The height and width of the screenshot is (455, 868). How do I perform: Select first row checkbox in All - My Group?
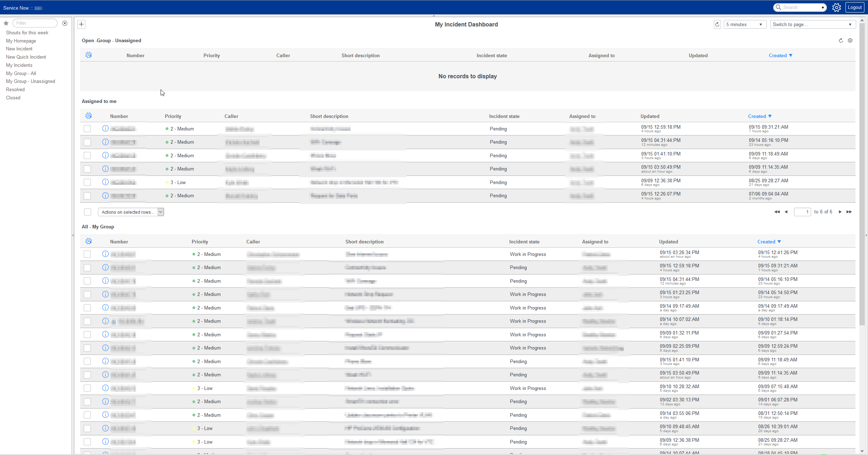(x=87, y=254)
